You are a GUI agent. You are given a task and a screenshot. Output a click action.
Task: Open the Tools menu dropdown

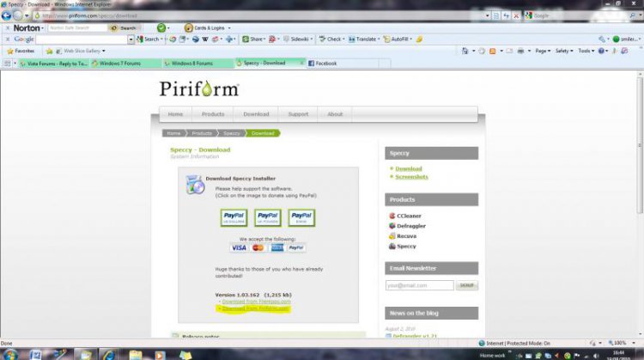586,51
